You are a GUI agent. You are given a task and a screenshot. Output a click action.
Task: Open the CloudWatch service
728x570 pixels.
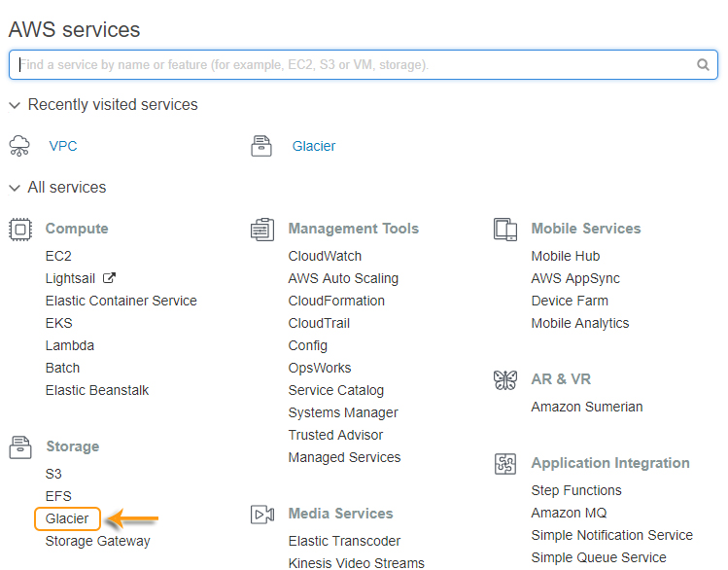[x=325, y=256]
